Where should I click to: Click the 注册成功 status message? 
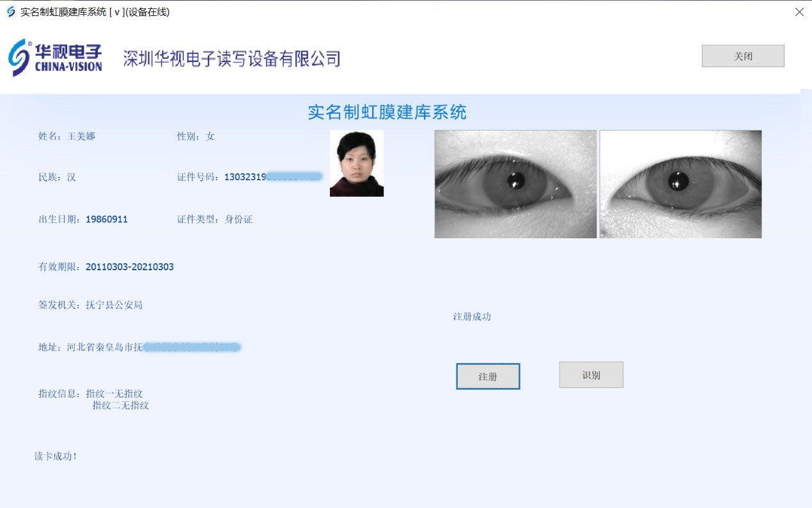coord(472,316)
